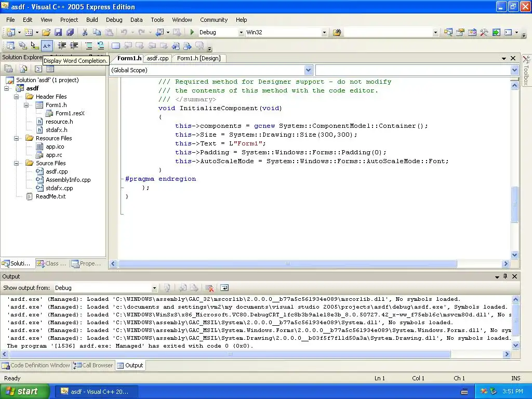
Task: Uncomment the selected lines icon
Action: [x=101, y=46]
